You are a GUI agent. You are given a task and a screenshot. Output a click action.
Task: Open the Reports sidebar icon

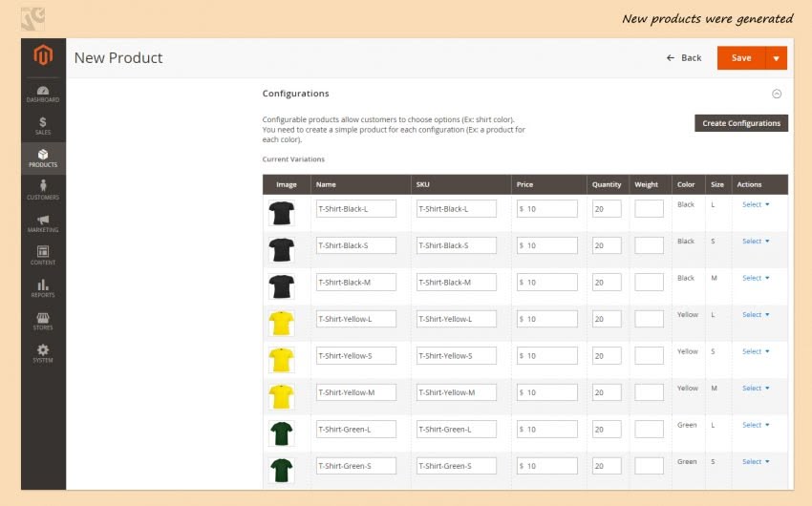pos(43,288)
